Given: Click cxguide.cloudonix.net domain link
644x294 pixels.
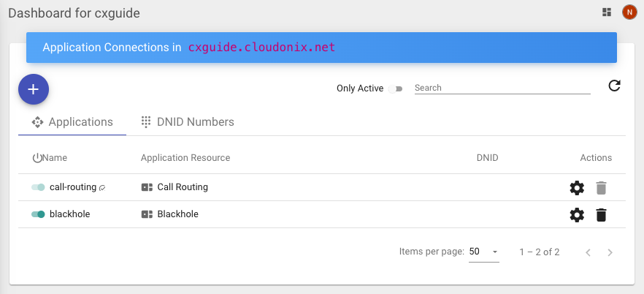Looking at the screenshot, I should tap(261, 48).
